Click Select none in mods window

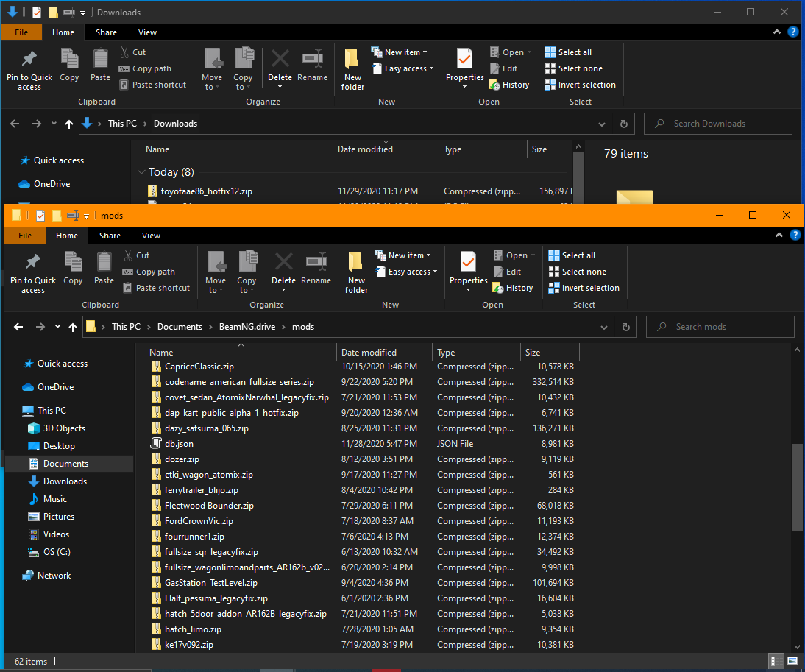578,272
